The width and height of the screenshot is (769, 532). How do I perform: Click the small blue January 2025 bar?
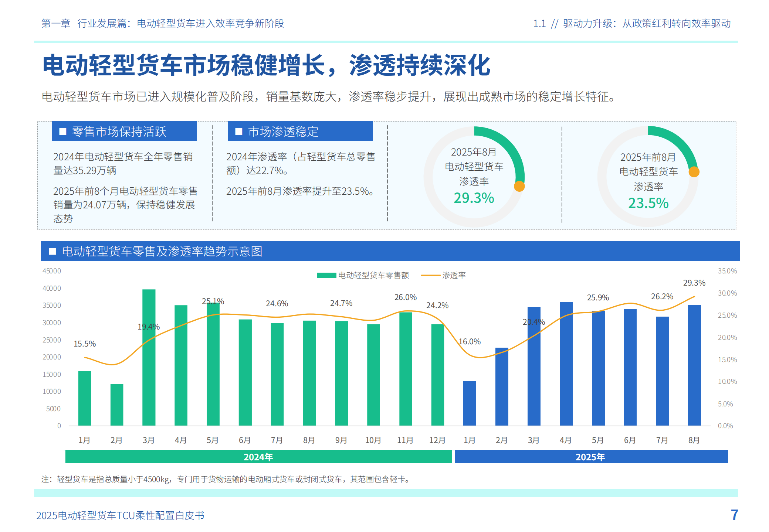470,403
